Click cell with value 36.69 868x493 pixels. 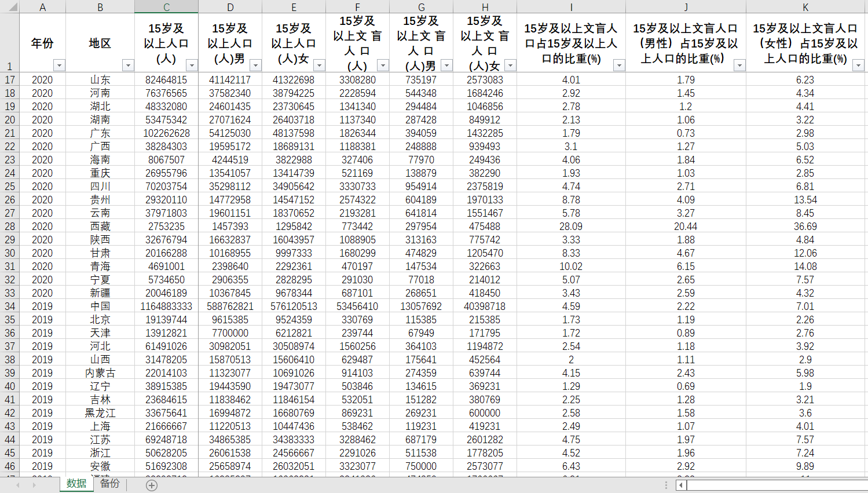[x=805, y=227]
